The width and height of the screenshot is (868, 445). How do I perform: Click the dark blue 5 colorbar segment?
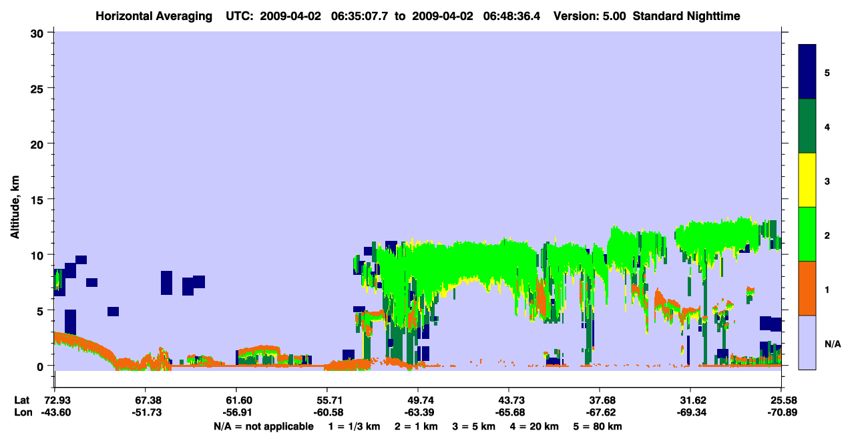[807, 72]
